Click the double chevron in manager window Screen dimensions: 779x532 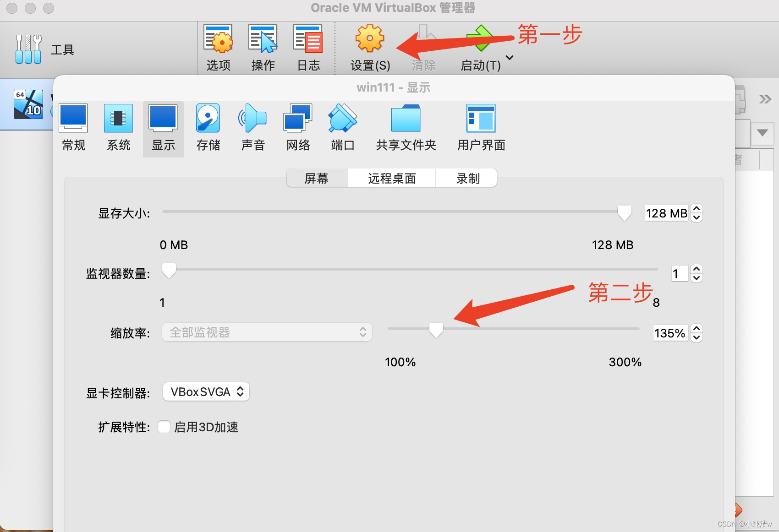click(x=764, y=99)
